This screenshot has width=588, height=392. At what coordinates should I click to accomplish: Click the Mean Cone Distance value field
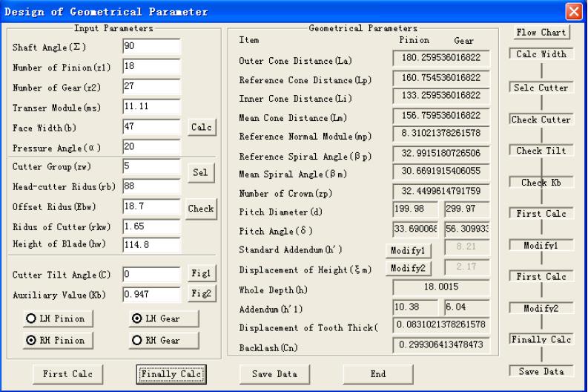click(x=441, y=116)
